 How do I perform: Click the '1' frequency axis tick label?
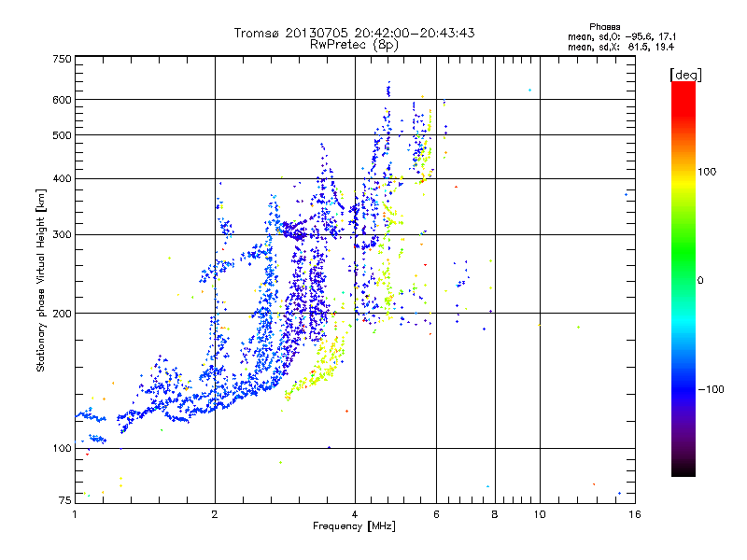coord(75,514)
